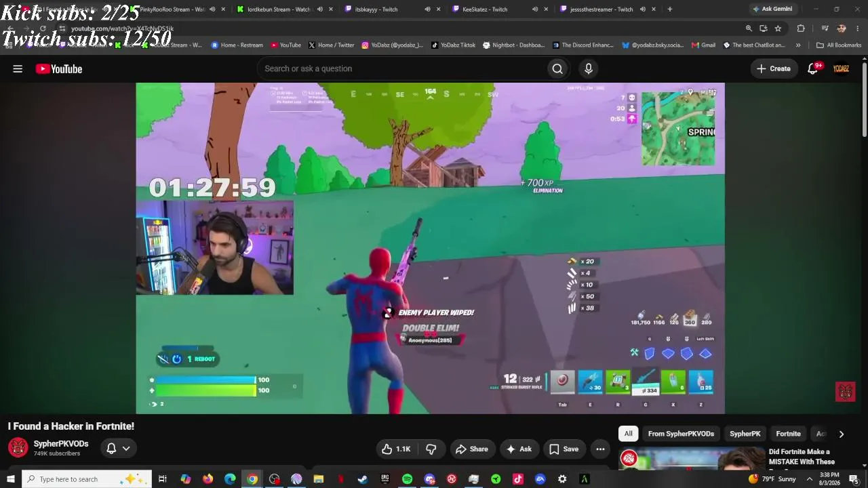Dislike the video
The image size is (868, 488).
click(x=431, y=449)
